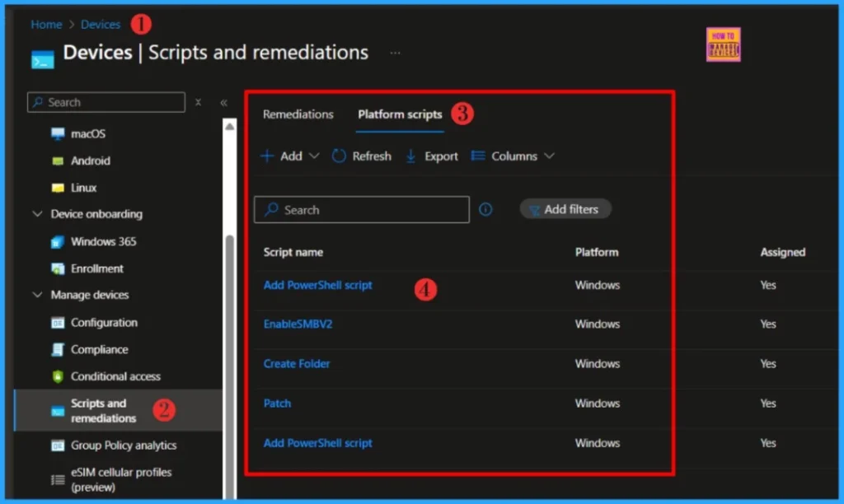Select the Compliance icon under Manage devices
The image size is (844, 504).
pyautogui.click(x=59, y=349)
